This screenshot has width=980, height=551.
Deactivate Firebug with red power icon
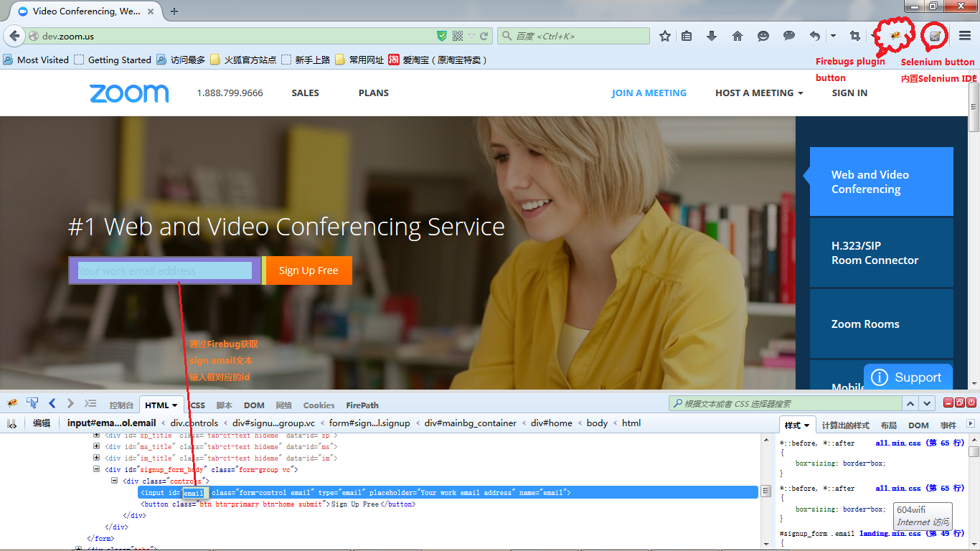click(x=971, y=403)
